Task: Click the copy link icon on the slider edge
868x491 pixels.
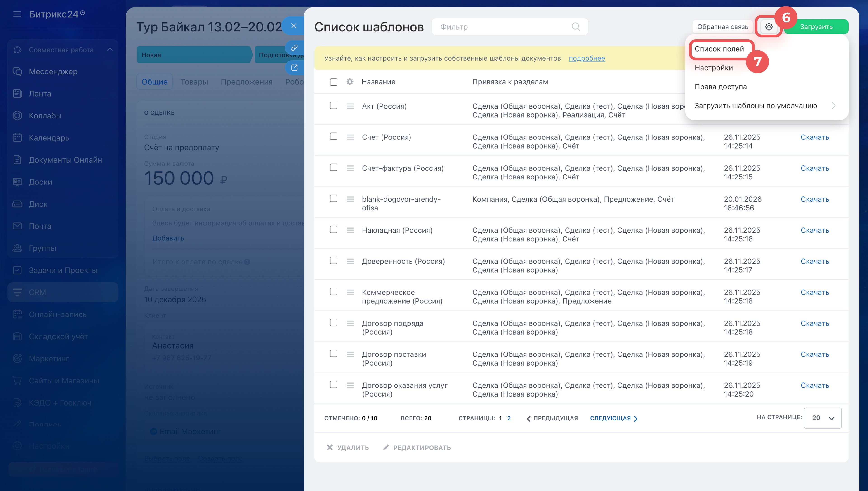Action: tap(294, 48)
